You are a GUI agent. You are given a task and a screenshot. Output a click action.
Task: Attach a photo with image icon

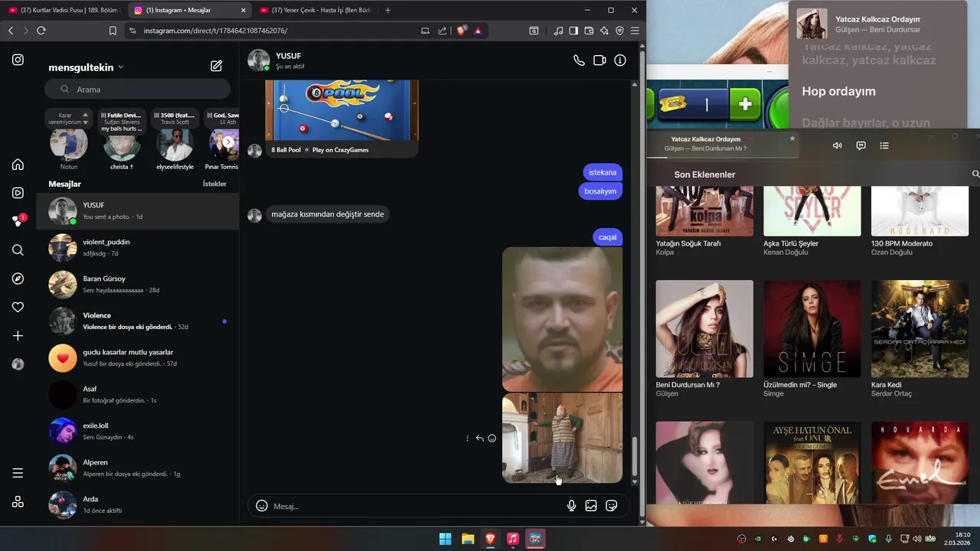[591, 506]
